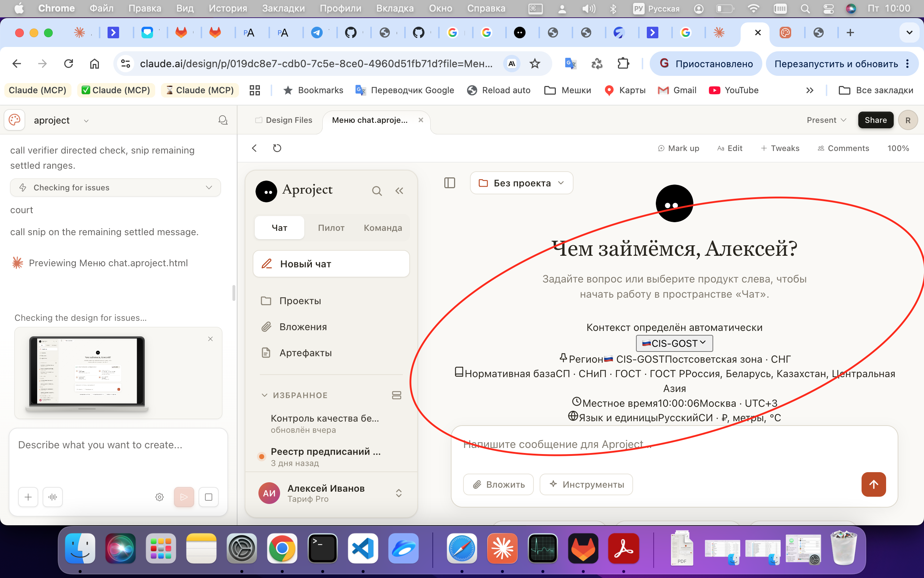Close the Меню chat.aproject file tab

(421, 120)
